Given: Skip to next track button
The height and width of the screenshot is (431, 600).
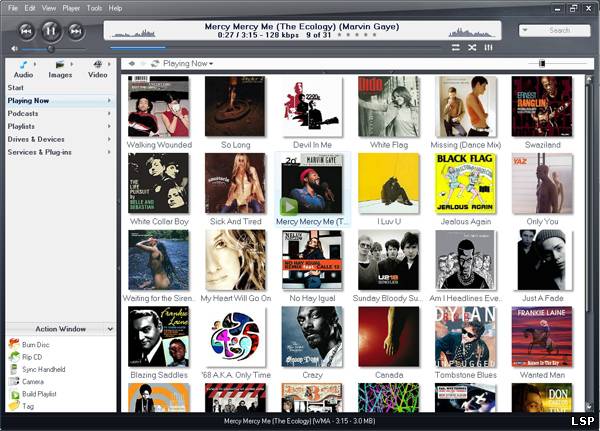Looking at the screenshot, I should pyautogui.click(x=76, y=31).
